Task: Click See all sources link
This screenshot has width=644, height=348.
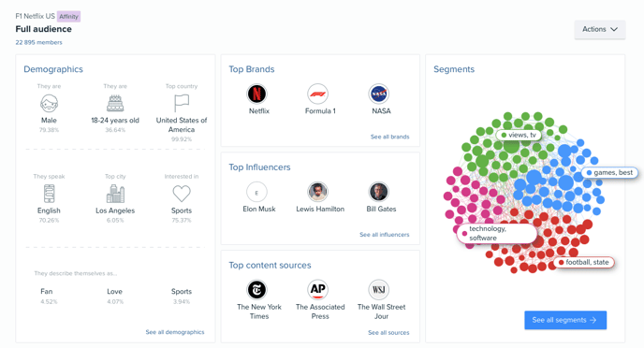Action: 388,333
